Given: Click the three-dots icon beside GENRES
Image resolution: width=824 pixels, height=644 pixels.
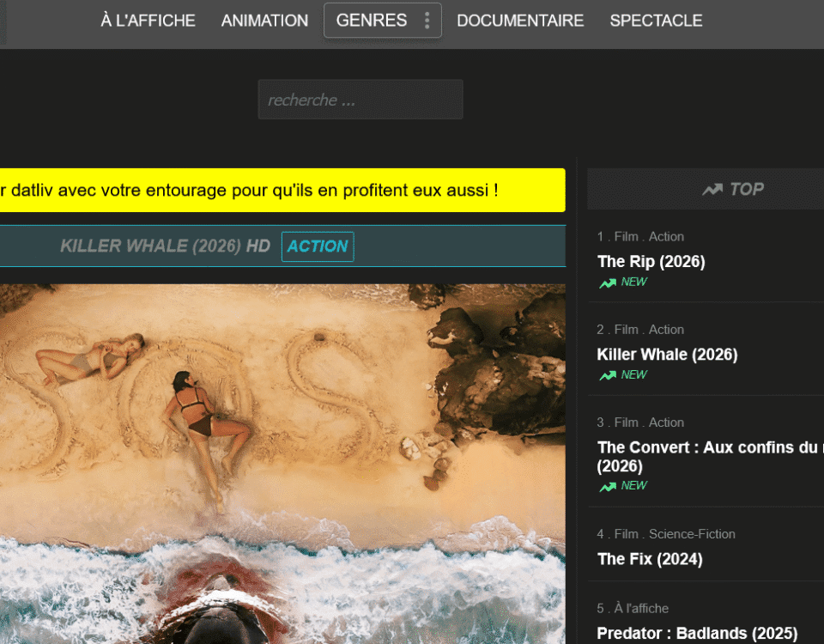Looking at the screenshot, I should click(x=427, y=21).
